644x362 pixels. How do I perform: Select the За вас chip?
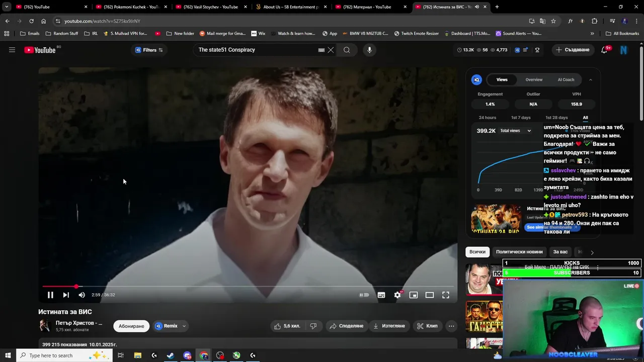(560, 252)
